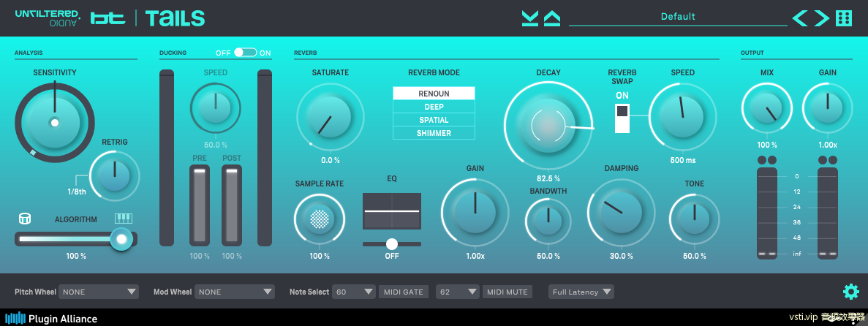Click the Speed 500 ms value

[x=683, y=161]
